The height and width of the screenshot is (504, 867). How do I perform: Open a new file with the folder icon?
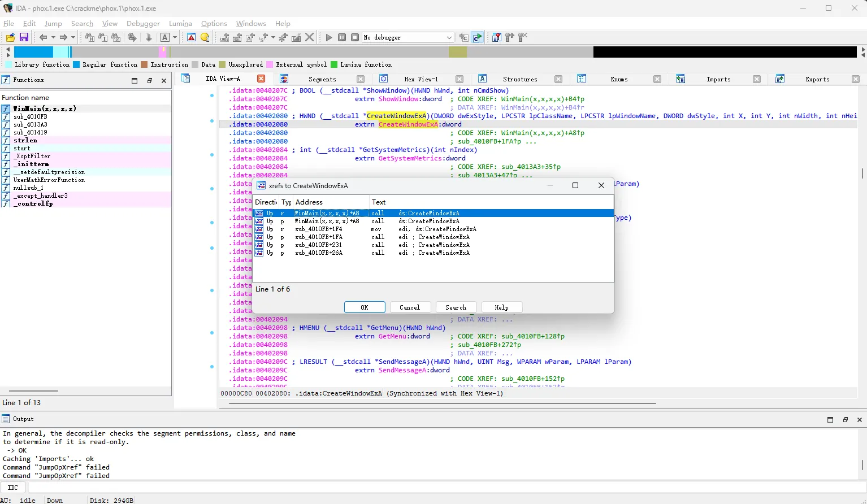pyautogui.click(x=10, y=37)
